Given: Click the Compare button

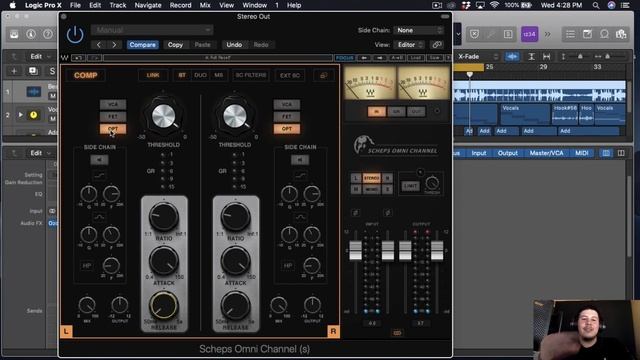Looking at the screenshot, I should 142,45.
